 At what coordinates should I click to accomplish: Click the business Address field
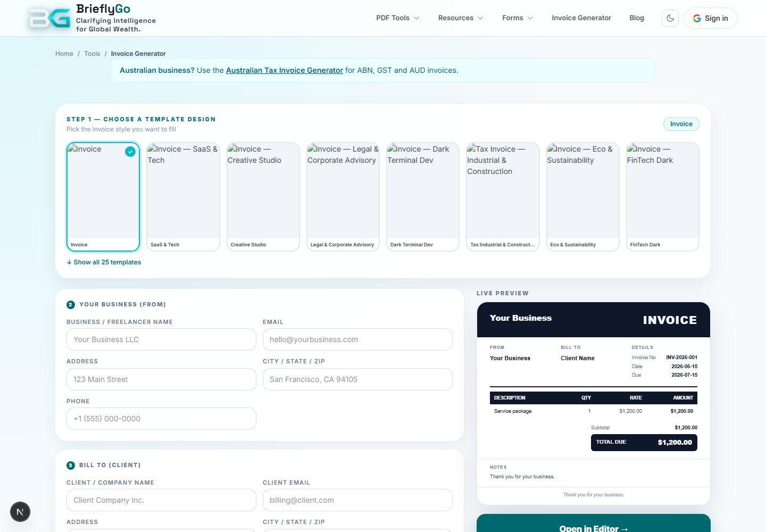coord(161,379)
